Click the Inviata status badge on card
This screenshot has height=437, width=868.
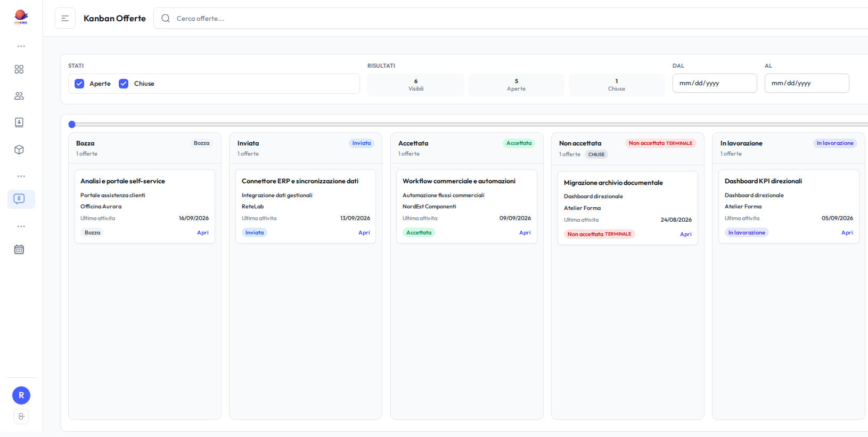(255, 233)
